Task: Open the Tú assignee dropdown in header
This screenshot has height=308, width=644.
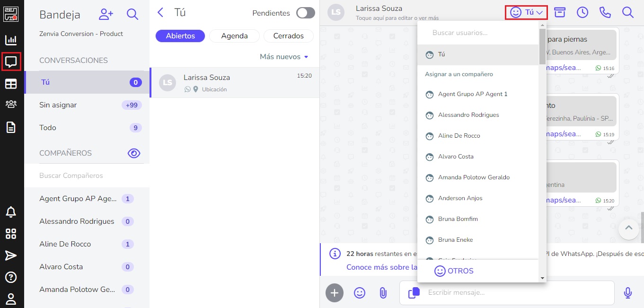Action: click(x=526, y=12)
